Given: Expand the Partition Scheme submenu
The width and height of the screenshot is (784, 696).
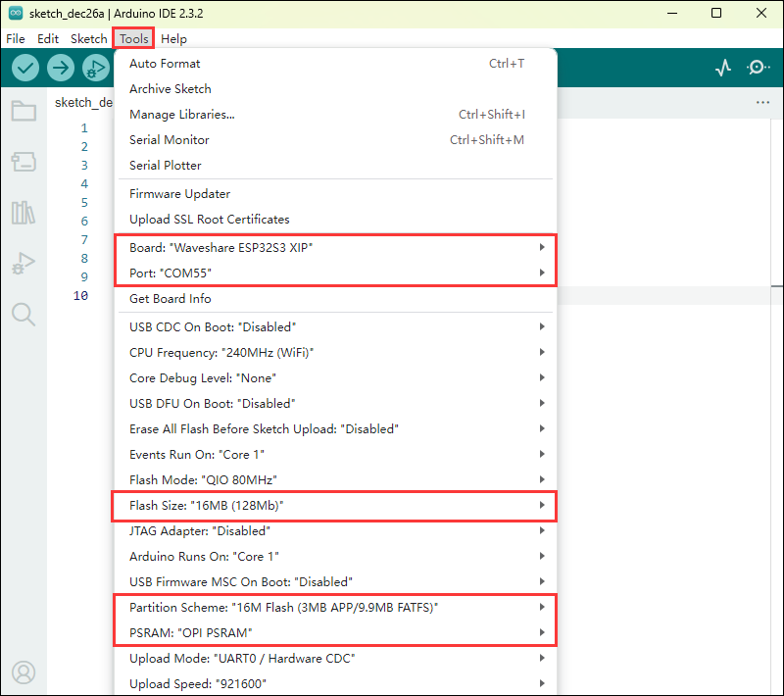Looking at the screenshot, I should click(334, 608).
